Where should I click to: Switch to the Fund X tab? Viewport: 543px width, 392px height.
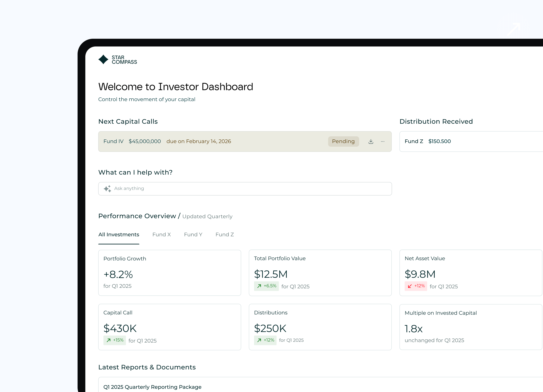[161, 234]
